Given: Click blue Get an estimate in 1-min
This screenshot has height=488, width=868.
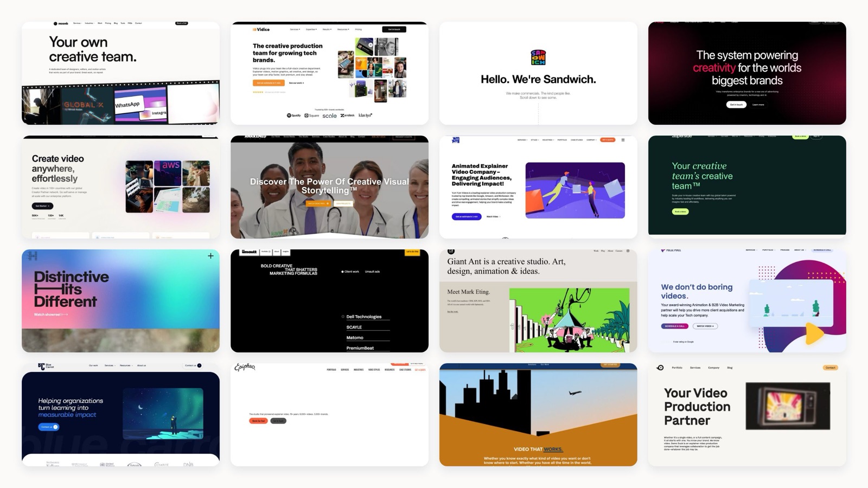Looking at the screenshot, I should point(467,216).
